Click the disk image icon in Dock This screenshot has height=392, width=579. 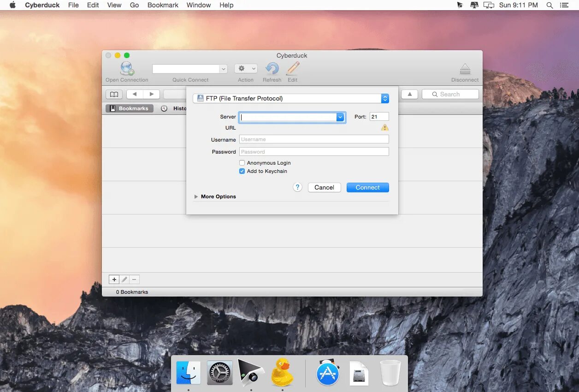pyautogui.click(x=359, y=373)
